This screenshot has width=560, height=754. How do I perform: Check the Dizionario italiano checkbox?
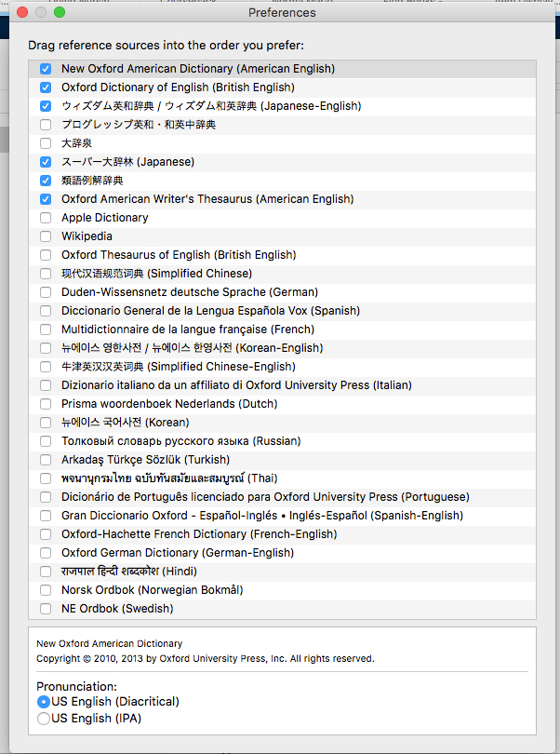click(46, 385)
